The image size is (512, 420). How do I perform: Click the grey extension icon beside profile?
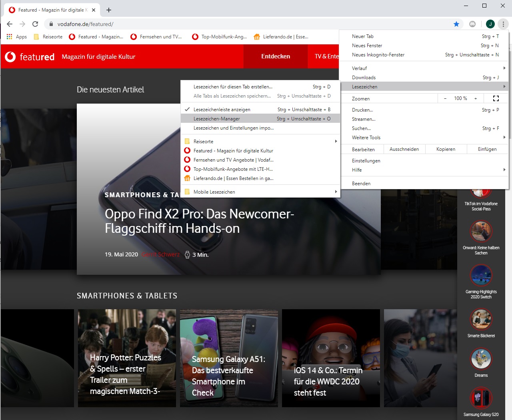(472, 24)
